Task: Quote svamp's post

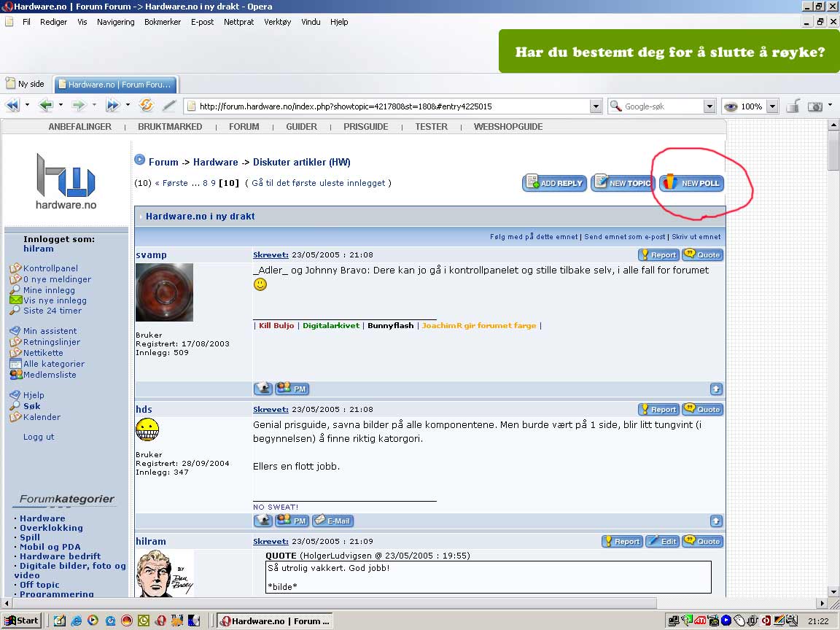Action: coord(702,255)
